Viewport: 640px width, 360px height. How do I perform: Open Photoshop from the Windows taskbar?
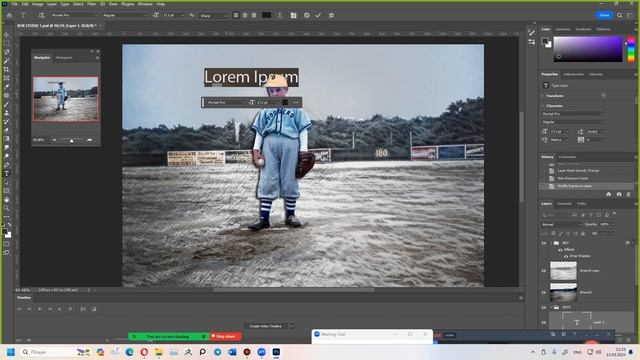click(276, 352)
